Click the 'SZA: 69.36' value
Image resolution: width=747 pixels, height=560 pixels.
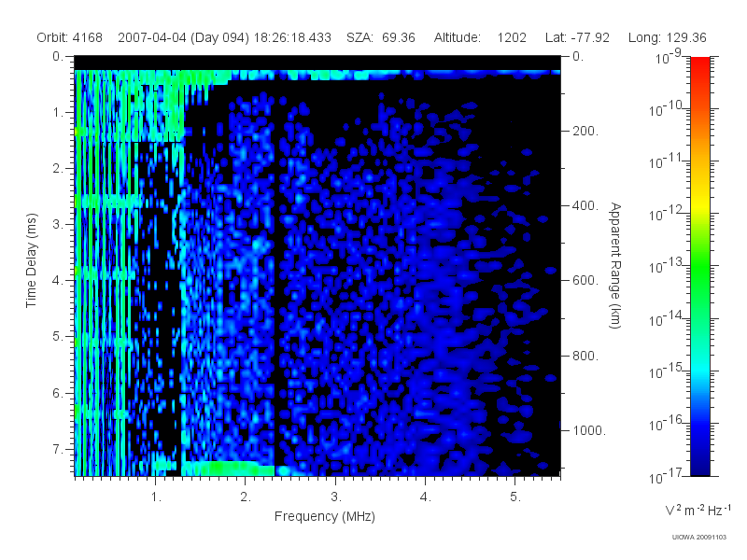pos(381,37)
